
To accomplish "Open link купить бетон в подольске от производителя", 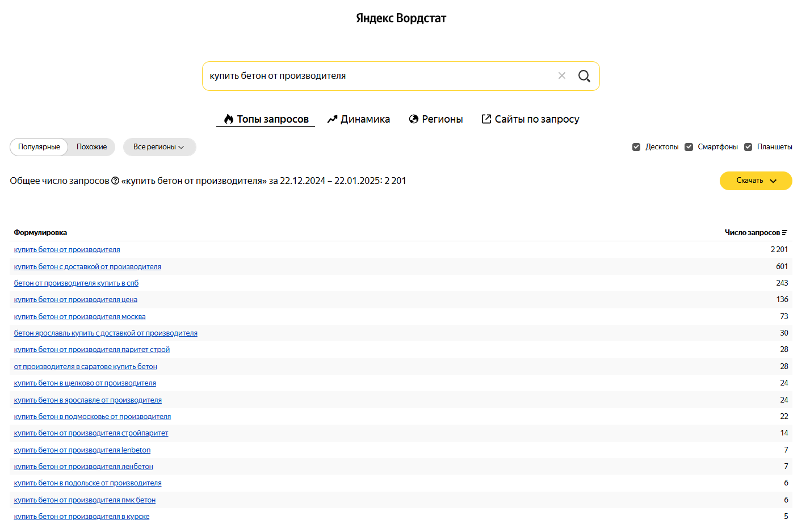I will [x=88, y=483].
